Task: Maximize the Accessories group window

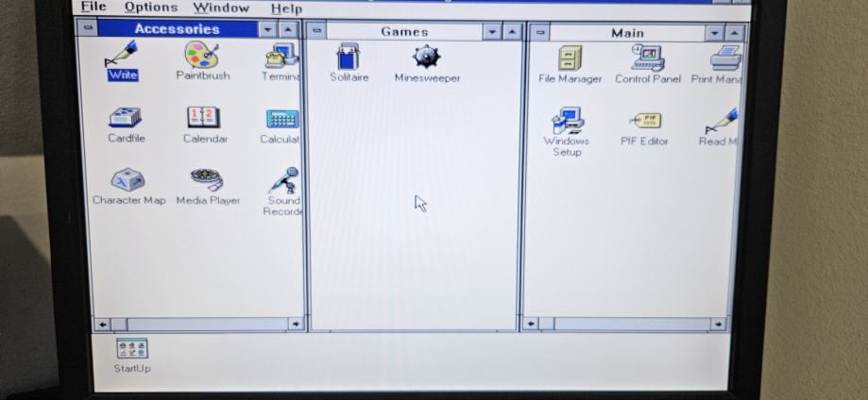Action: 288,30
